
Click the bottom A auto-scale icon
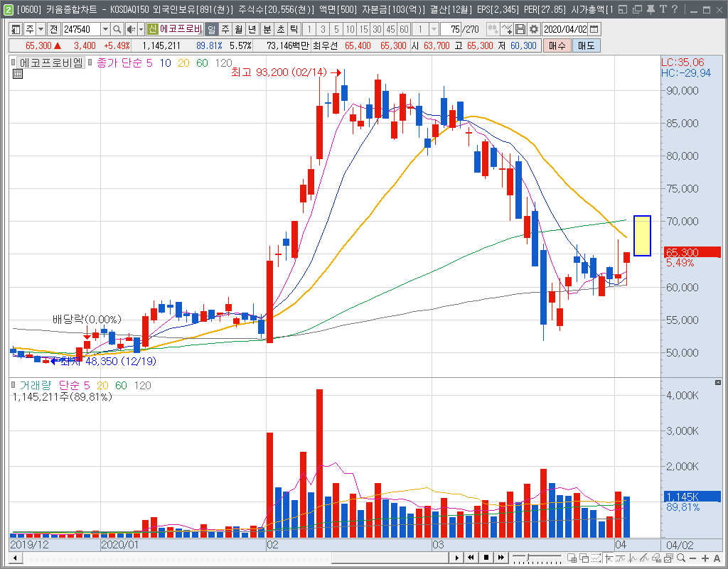[x=717, y=558]
